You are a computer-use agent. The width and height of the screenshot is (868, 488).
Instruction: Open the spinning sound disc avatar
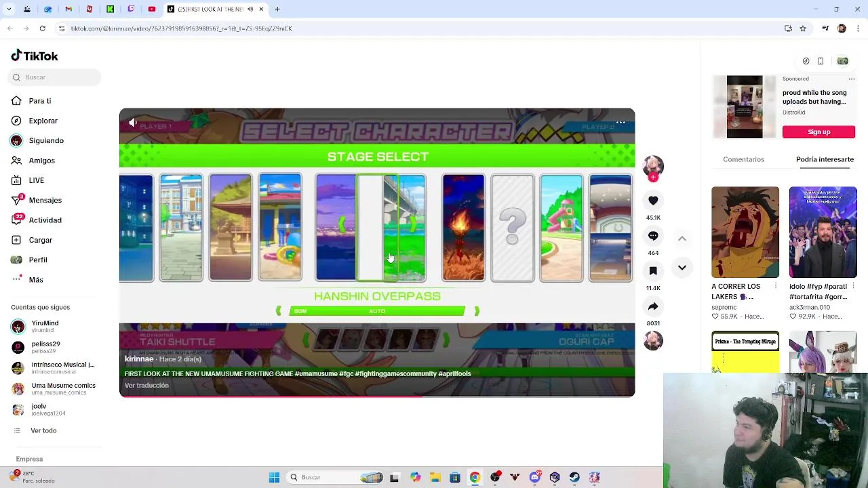click(653, 341)
